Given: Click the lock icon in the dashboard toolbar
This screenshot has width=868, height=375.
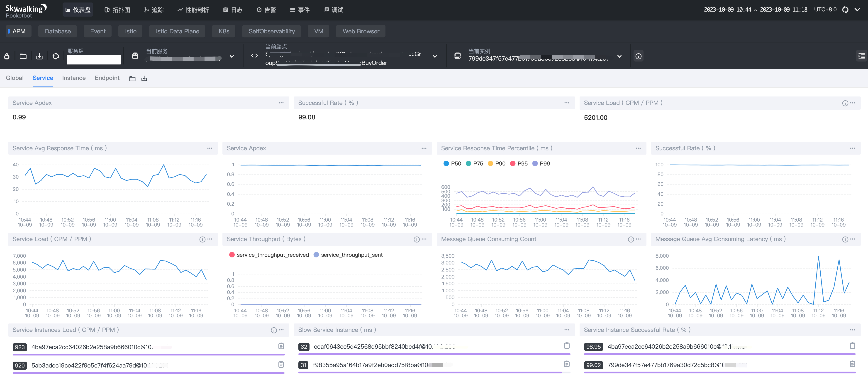Looking at the screenshot, I should (x=7, y=56).
